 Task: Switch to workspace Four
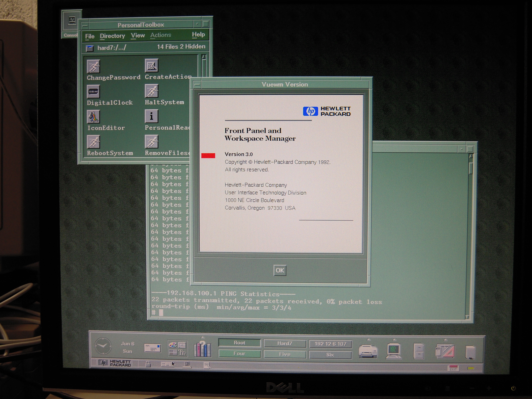point(240,354)
